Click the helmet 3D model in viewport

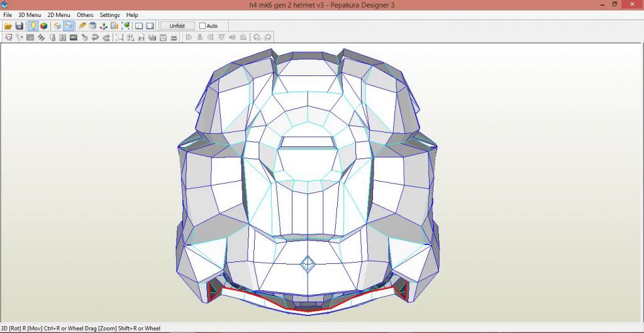(307, 180)
